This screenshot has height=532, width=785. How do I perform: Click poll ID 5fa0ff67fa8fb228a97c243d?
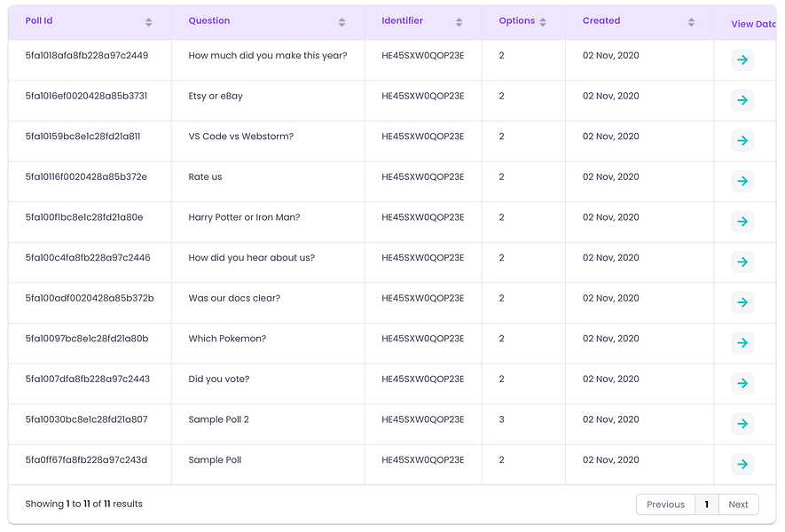tap(86, 460)
